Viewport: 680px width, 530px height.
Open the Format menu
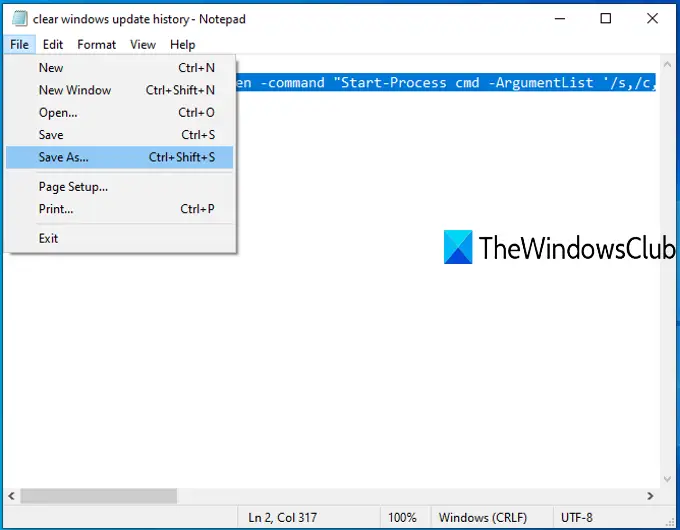coord(96,45)
